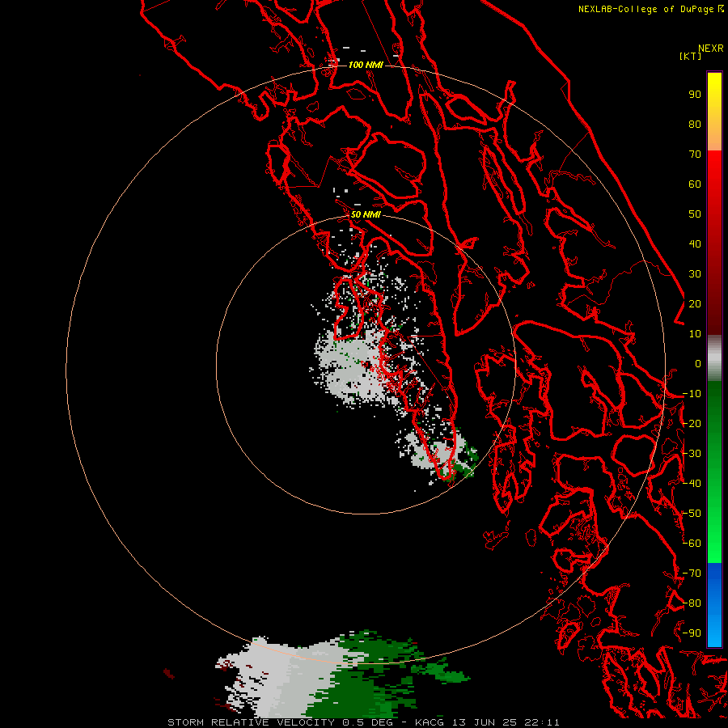Image resolution: width=728 pixels, height=728 pixels.
Task: Click the -60 tick label on velocity scale
Action: click(692, 544)
